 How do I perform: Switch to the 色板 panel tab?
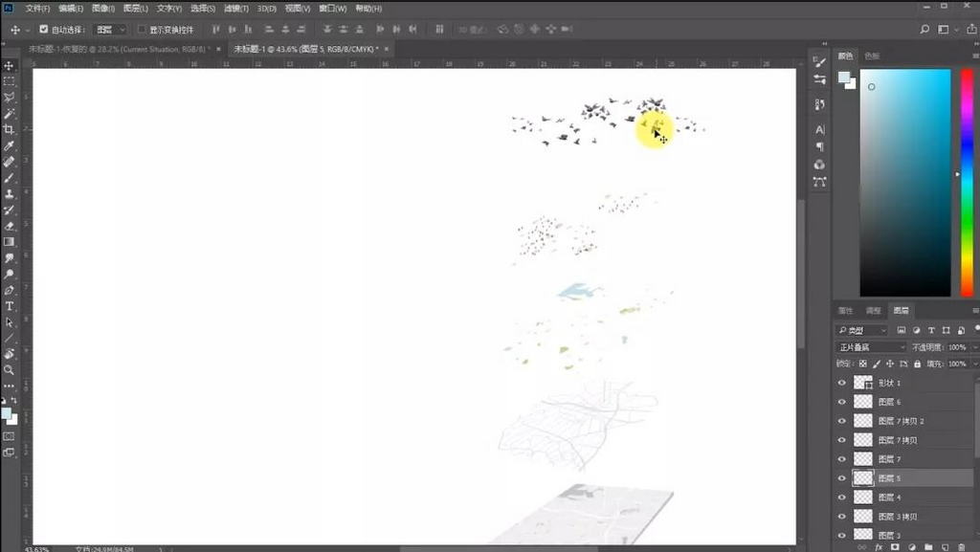(x=872, y=56)
